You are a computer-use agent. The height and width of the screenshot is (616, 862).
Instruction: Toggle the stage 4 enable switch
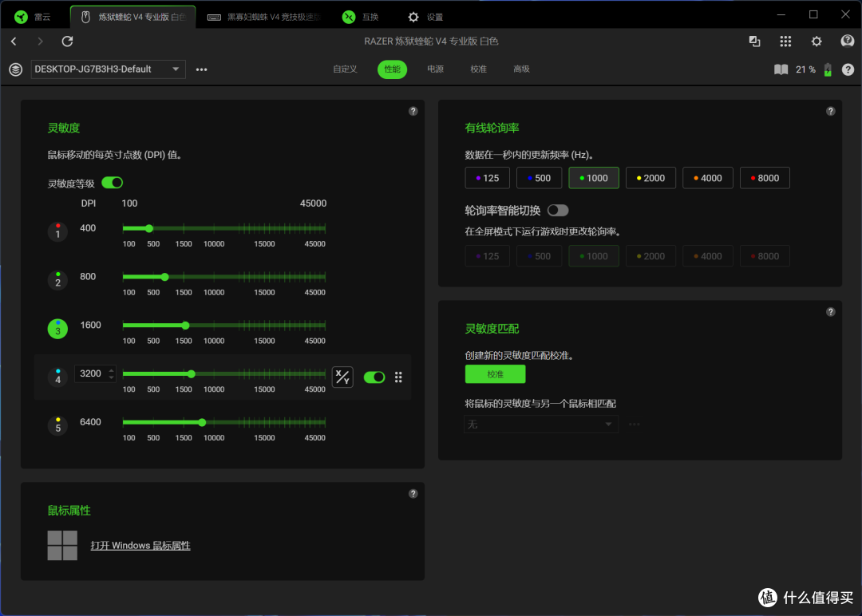374,377
